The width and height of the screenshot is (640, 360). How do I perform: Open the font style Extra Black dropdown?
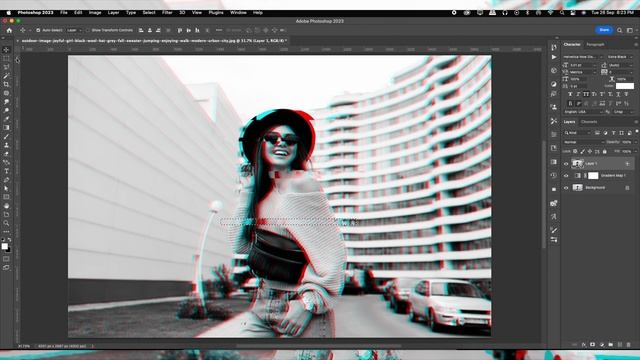tap(620, 57)
